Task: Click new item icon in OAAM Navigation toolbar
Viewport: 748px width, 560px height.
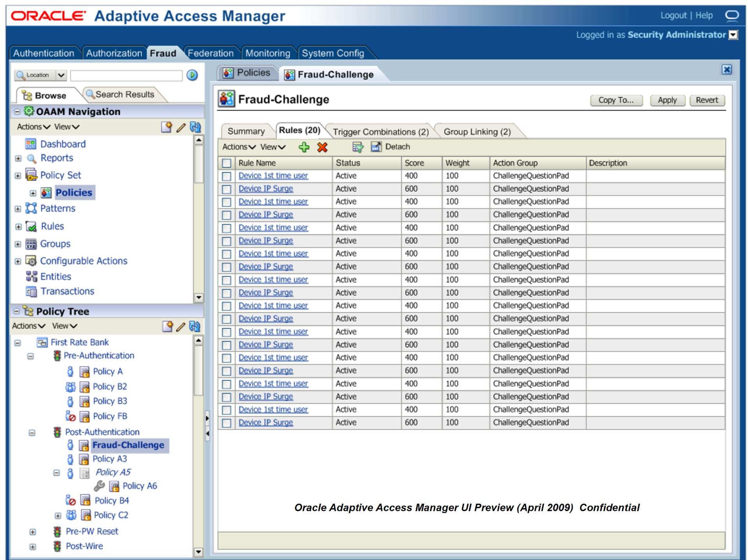Action: tap(167, 127)
